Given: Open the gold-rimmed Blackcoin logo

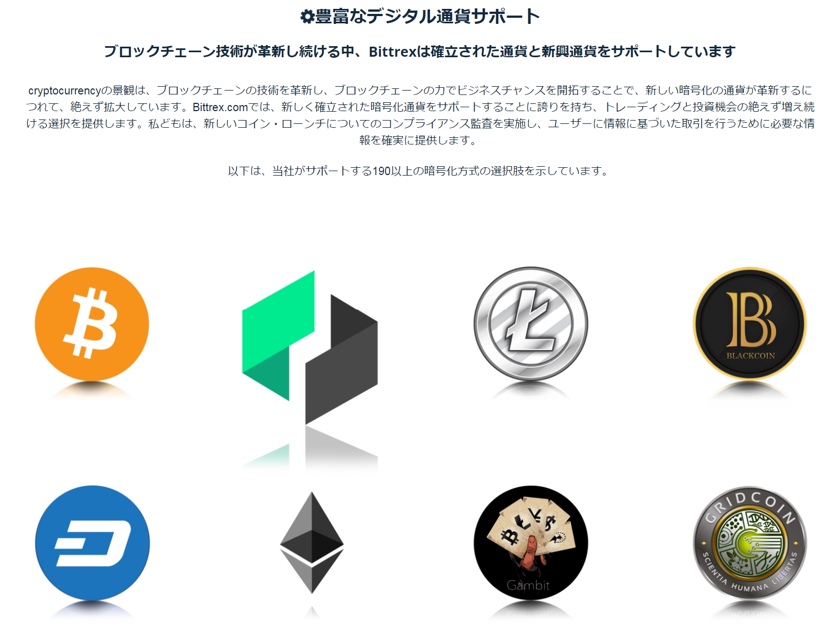Looking at the screenshot, I should pos(750,324).
